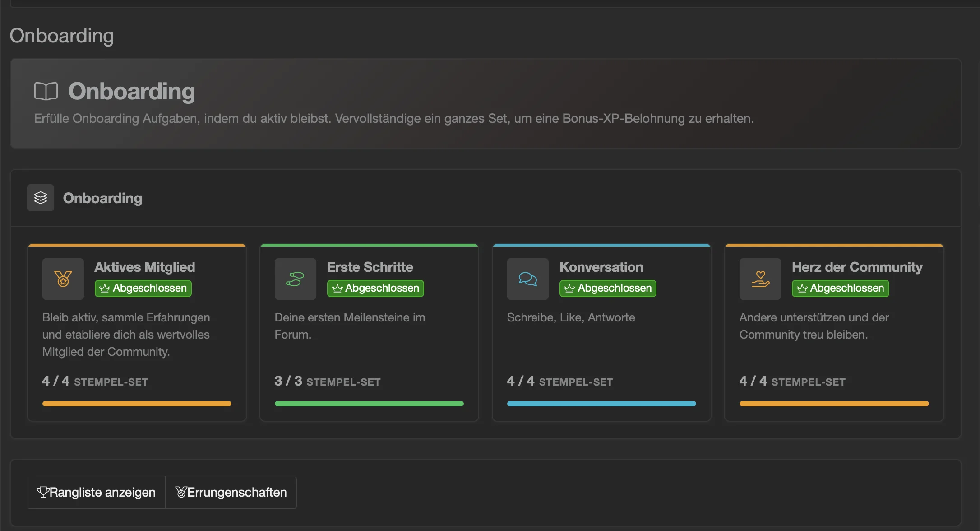The width and height of the screenshot is (980, 531).
Task: Click the '4 / 4 STEMPEL-SET' text in Herz der Community card
Action: (x=793, y=381)
